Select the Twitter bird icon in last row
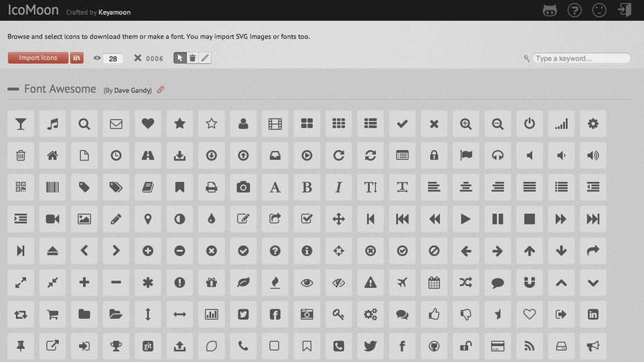 click(370, 346)
